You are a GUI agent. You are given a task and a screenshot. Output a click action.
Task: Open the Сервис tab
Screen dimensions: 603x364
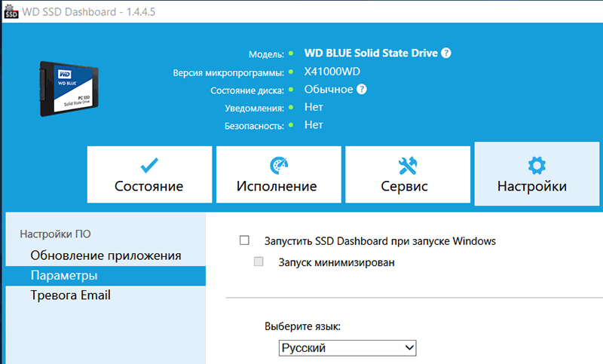pyautogui.click(x=408, y=174)
